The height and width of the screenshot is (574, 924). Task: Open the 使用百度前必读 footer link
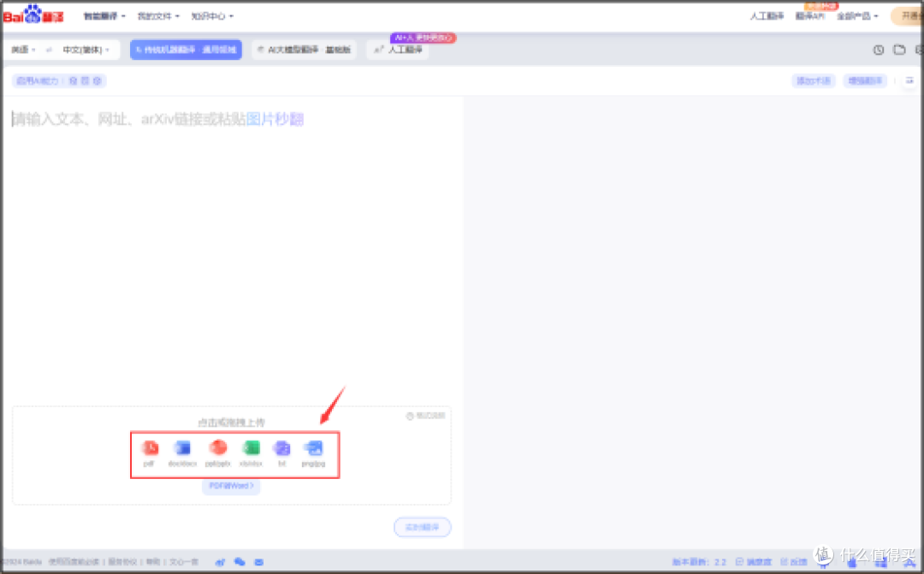[x=74, y=562]
